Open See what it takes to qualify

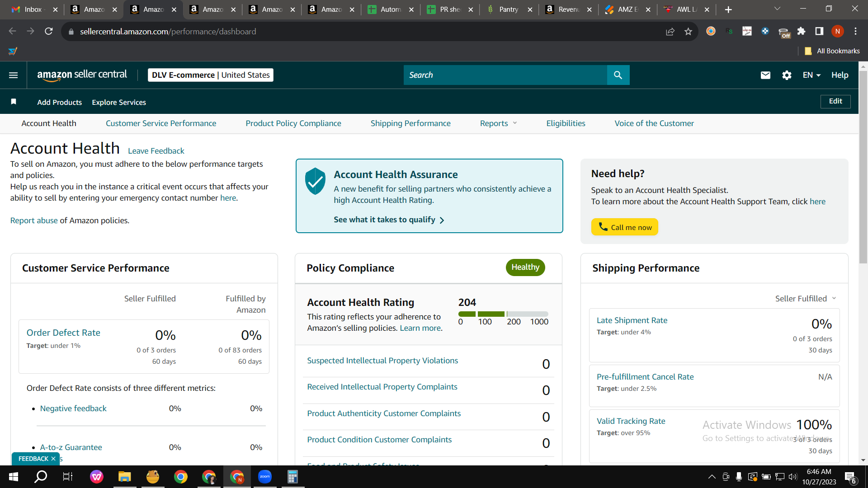coord(389,220)
